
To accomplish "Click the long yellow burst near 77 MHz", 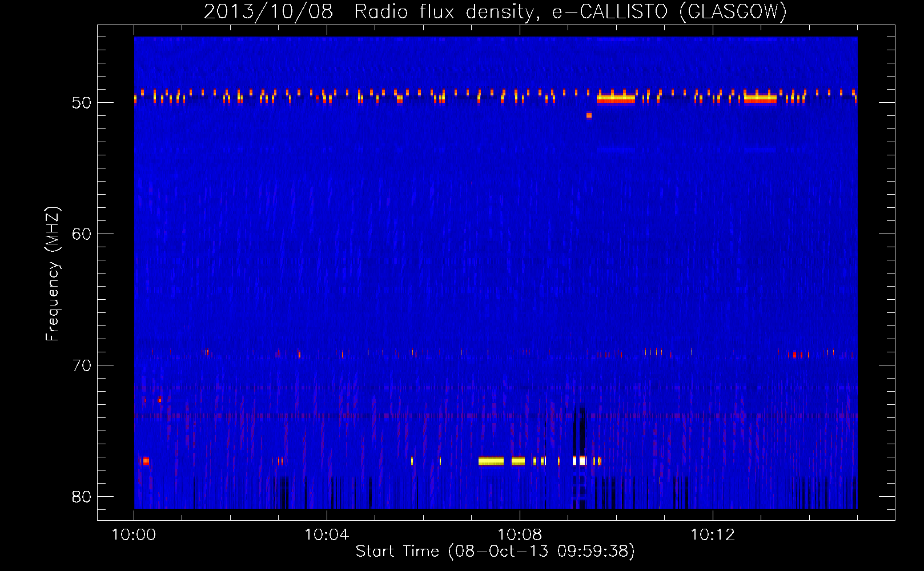I will (491, 461).
